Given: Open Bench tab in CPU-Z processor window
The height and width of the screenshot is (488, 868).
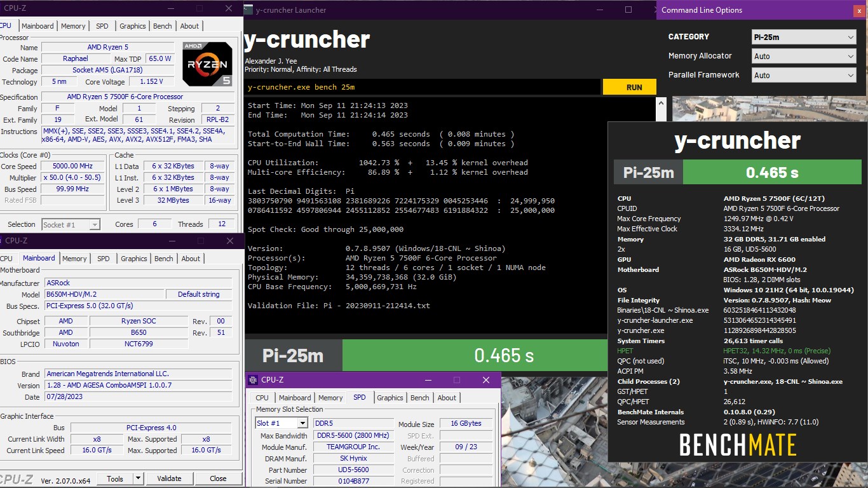Looking at the screenshot, I should pyautogui.click(x=163, y=26).
